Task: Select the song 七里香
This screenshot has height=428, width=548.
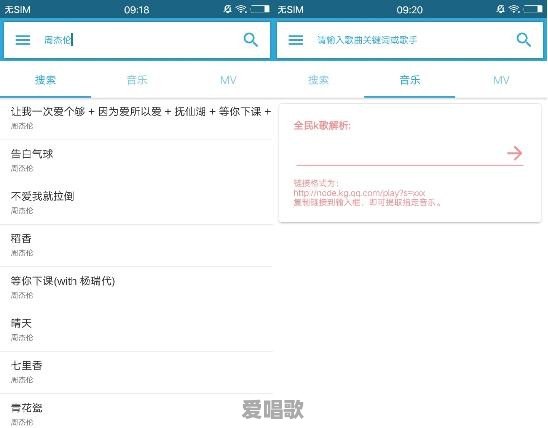Action: click(x=136, y=372)
